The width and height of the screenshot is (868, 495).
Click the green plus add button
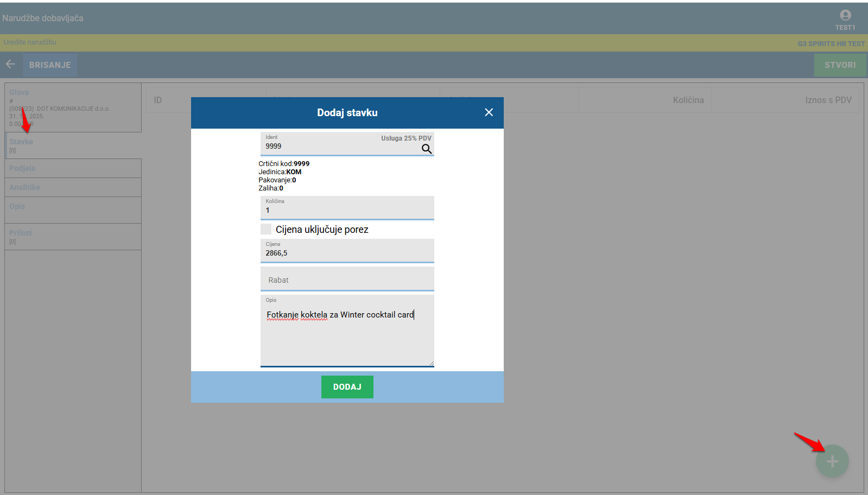click(832, 461)
